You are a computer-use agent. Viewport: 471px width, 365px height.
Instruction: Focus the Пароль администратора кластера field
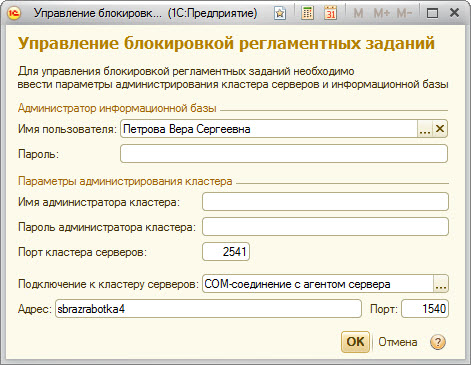click(x=325, y=227)
